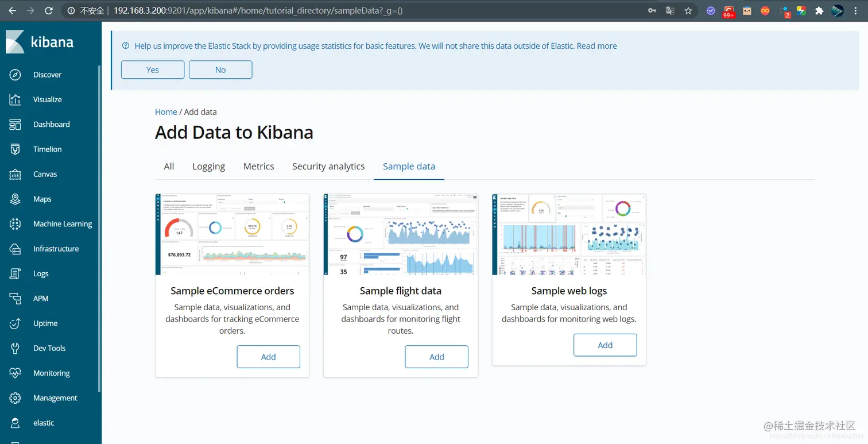Image resolution: width=868 pixels, height=444 pixels.
Task: Add the Sample eCommerce orders data
Action: 268,357
